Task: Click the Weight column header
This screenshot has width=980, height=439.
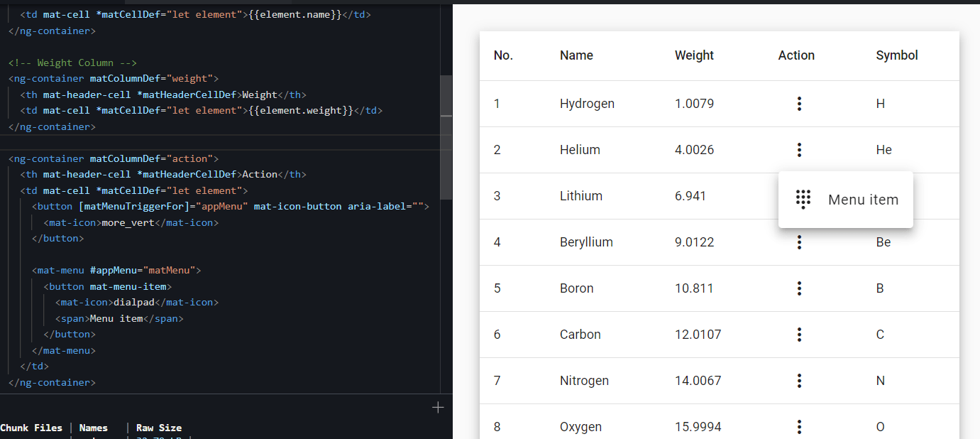Action: coord(694,55)
